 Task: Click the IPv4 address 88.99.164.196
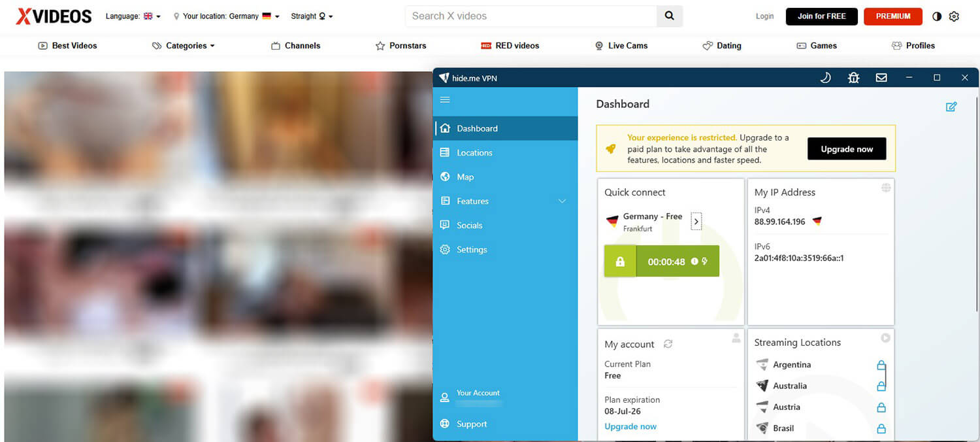pyautogui.click(x=779, y=222)
